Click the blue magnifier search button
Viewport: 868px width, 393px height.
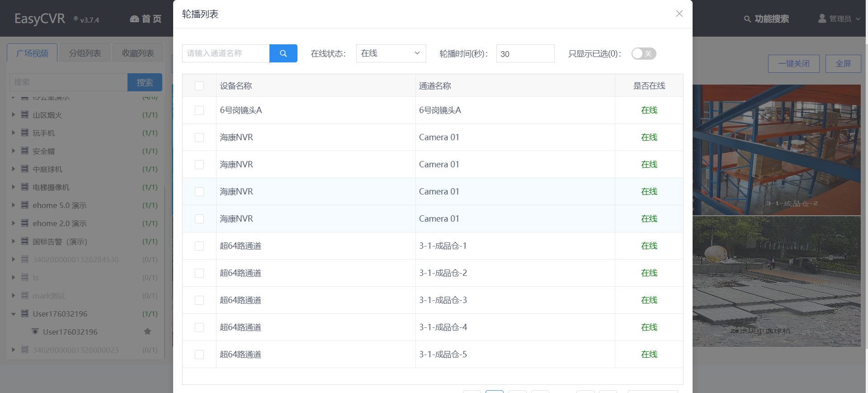tap(283, 53)
